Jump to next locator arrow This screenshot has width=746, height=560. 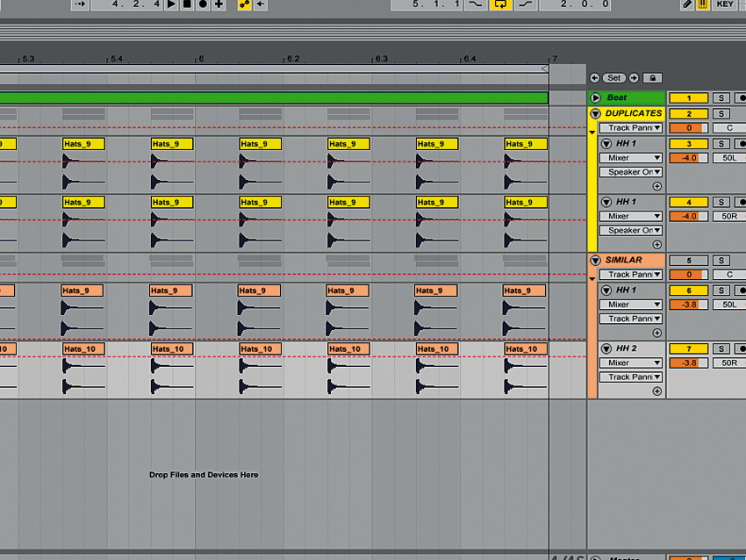(x=634, y=78)
